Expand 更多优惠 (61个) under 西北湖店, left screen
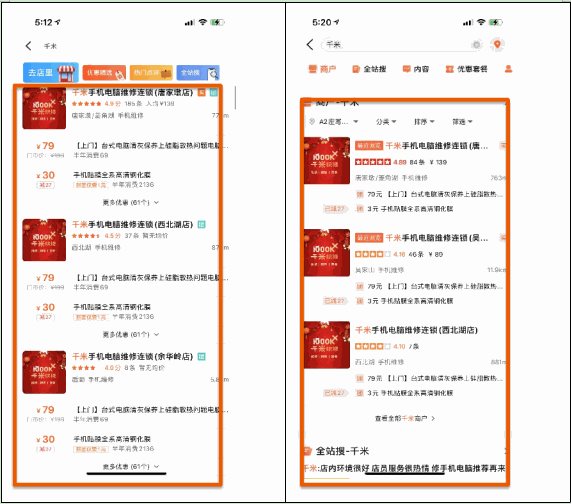Image resolution: width=571 pixels, height=504 pixels. 131,334
